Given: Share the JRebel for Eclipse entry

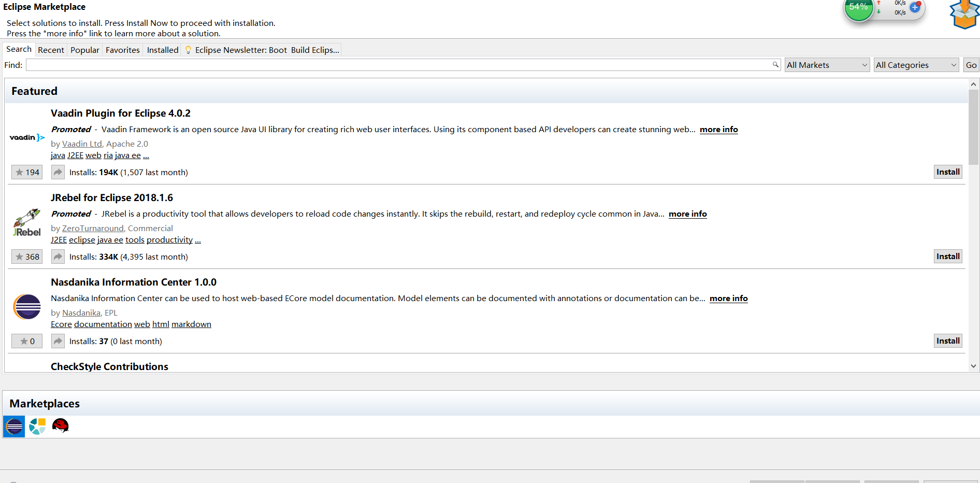Looking at the screenshot, I should click(x=58, y=257).
